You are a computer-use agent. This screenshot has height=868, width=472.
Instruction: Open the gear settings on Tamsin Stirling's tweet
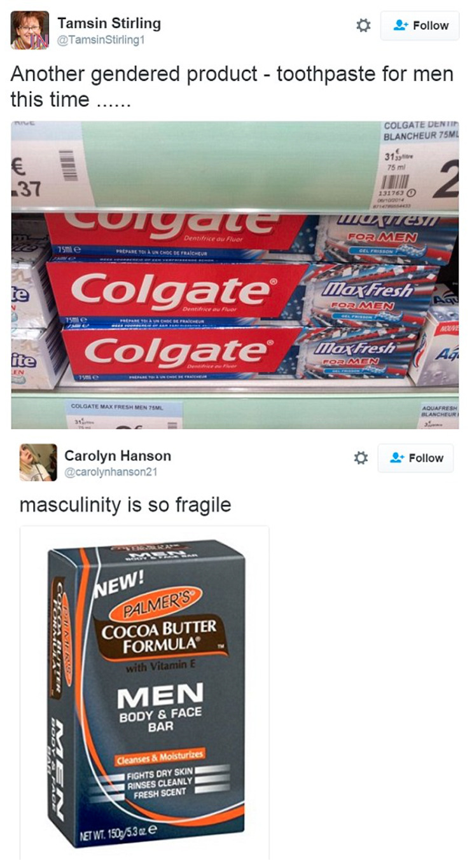[x=363, y=25]
